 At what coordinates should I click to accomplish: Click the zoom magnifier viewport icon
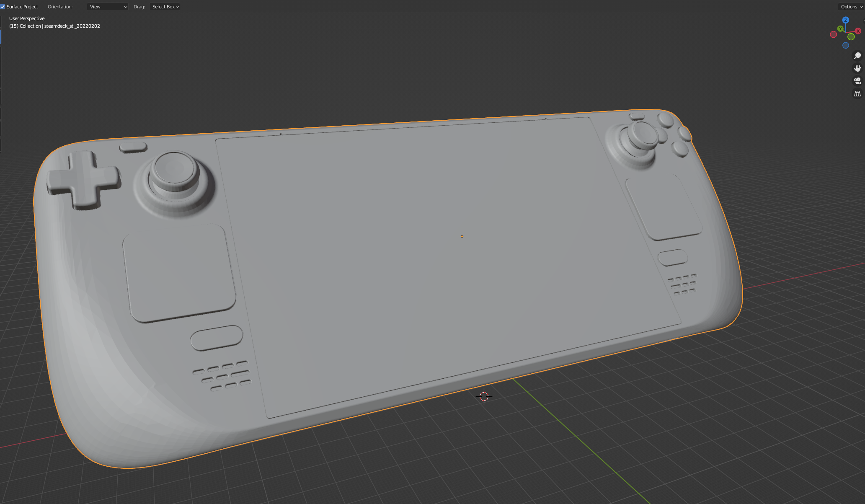tap(857, 56)
